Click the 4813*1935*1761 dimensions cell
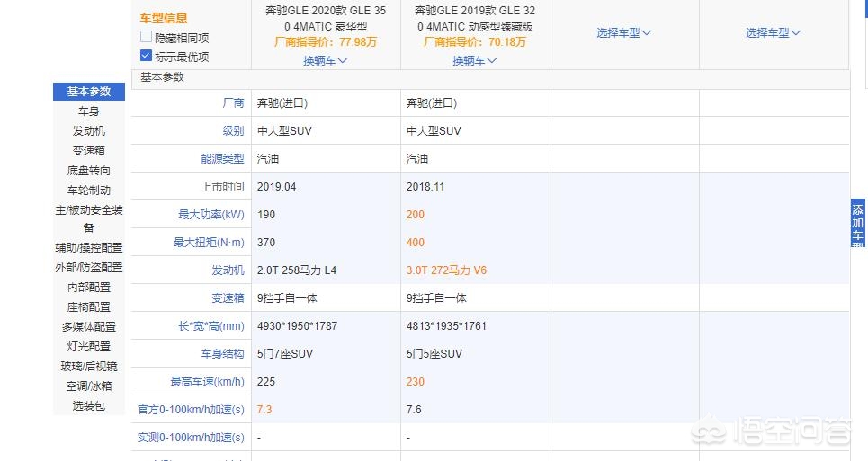This screenshot has height=461, width=868. pyautogui.click(x=446, y=326)
